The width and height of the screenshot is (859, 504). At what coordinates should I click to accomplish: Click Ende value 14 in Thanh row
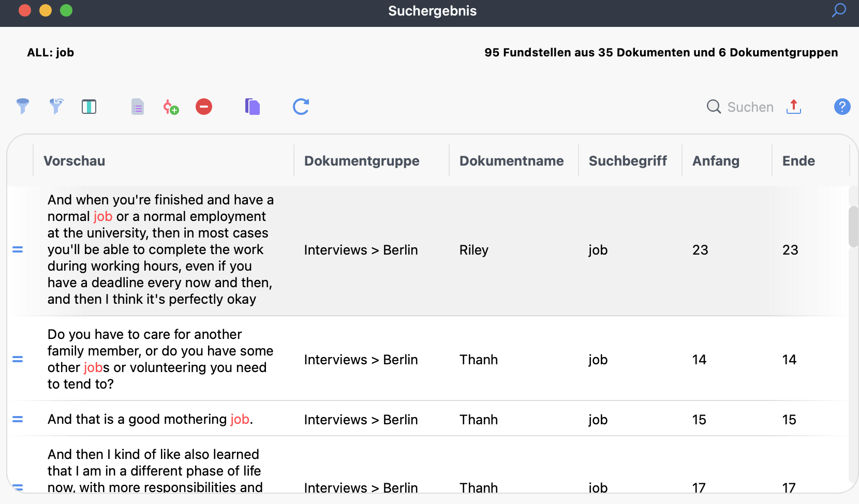click(789, 360)
